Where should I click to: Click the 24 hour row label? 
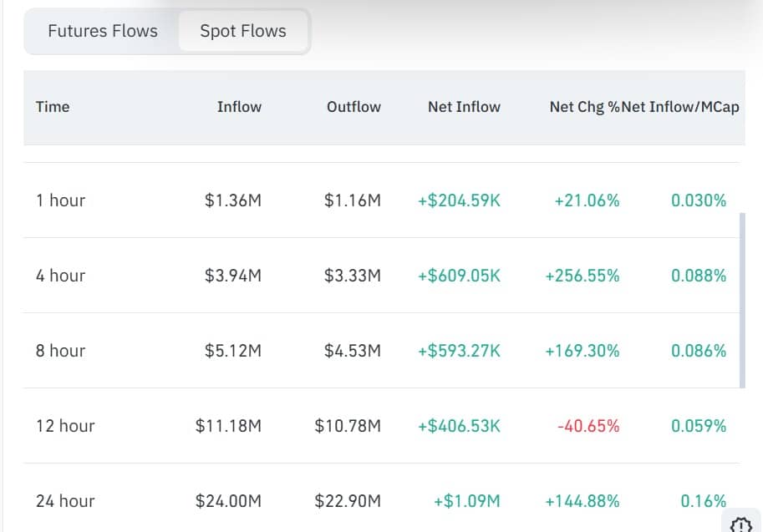pyautogui.click(x=65, y=501)
